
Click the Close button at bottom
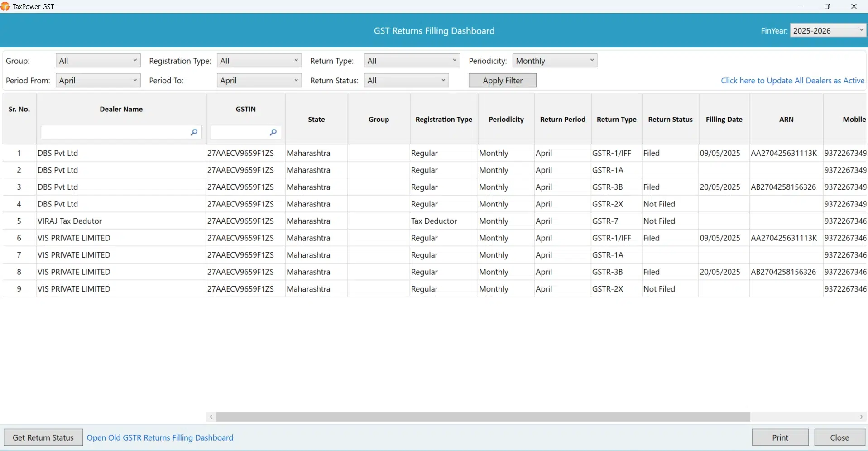[839, 437]
